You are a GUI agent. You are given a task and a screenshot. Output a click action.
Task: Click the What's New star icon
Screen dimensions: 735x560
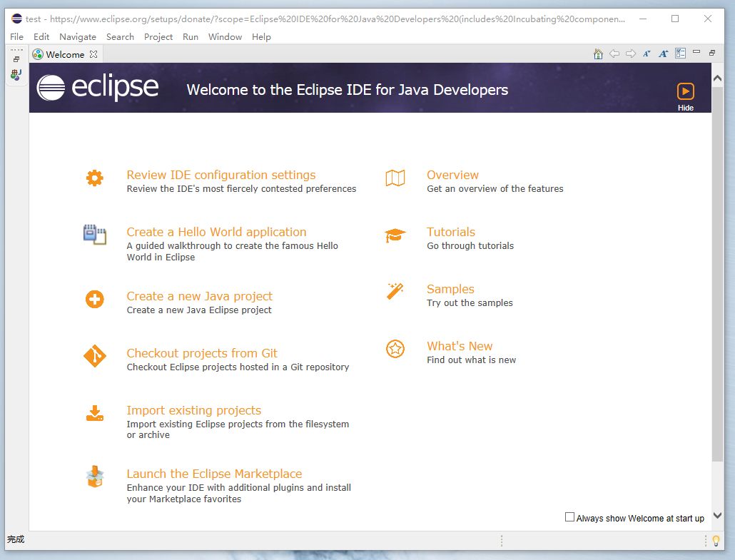coord(395,349)
